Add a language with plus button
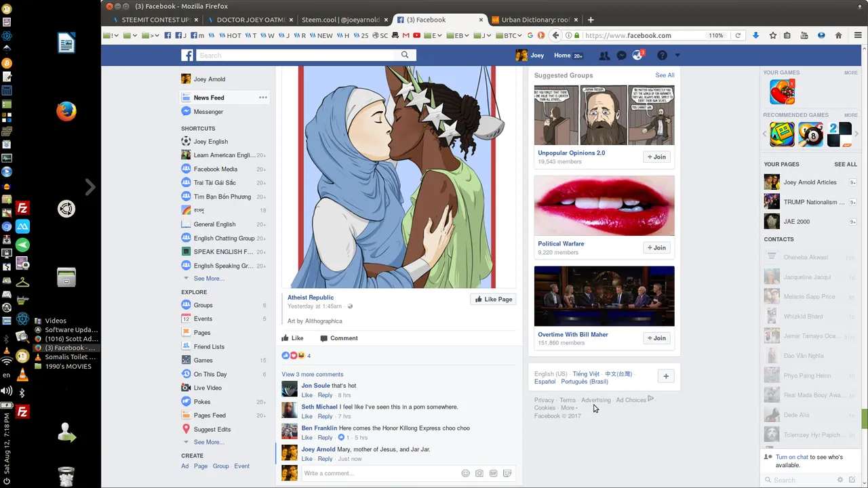868x488 pixels. point(666,376)
